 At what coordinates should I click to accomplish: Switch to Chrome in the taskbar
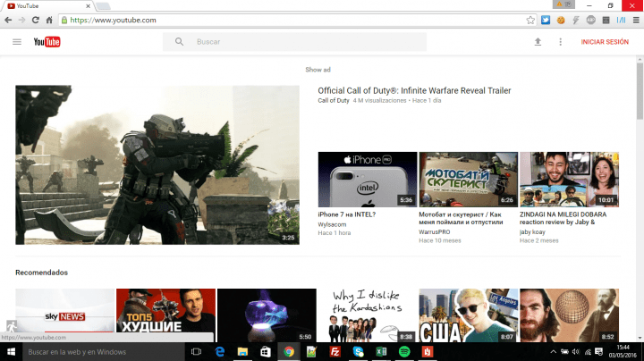pyautogui.click(x=289, y=351)
